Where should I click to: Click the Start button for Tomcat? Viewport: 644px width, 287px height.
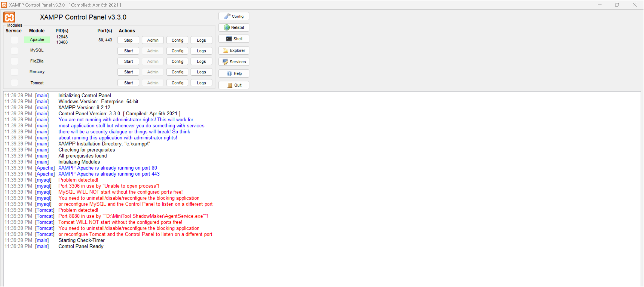128,83
